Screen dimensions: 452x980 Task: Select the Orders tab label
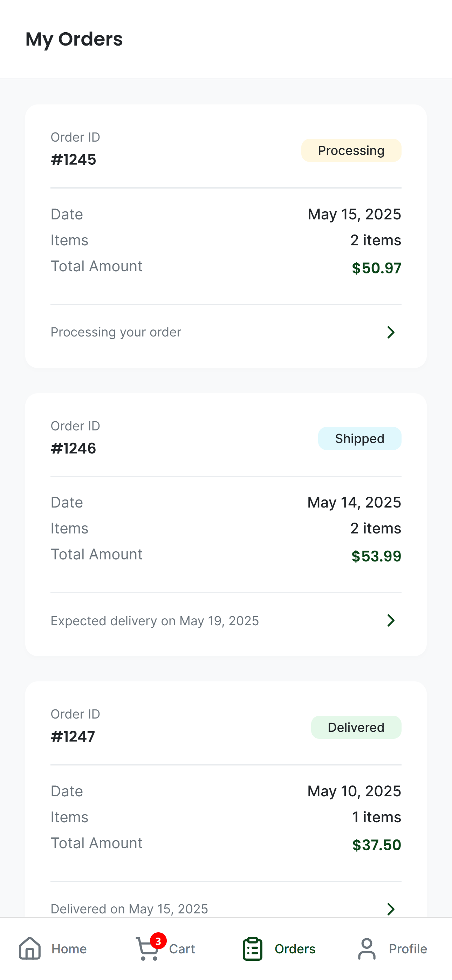[295, 949]
